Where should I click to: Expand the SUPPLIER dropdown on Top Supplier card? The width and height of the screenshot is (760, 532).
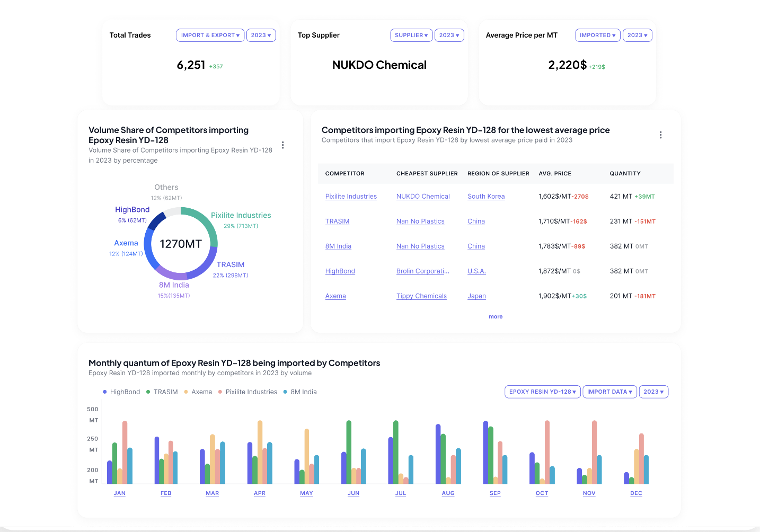click(x=411, y=35)
